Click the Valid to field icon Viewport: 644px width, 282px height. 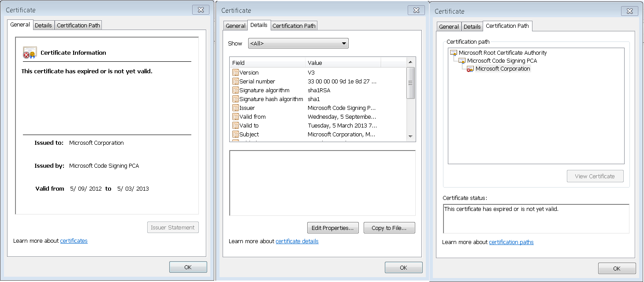coord(235,125)
